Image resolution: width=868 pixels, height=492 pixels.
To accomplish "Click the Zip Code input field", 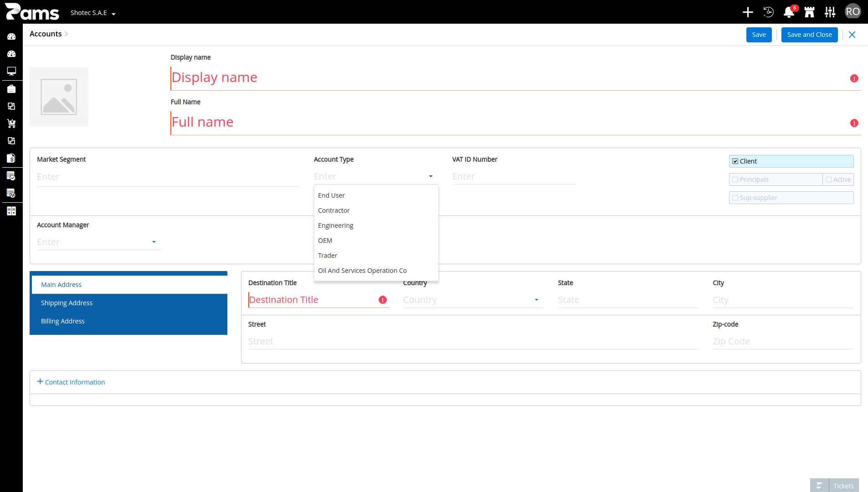I will [x=783, y=341].
